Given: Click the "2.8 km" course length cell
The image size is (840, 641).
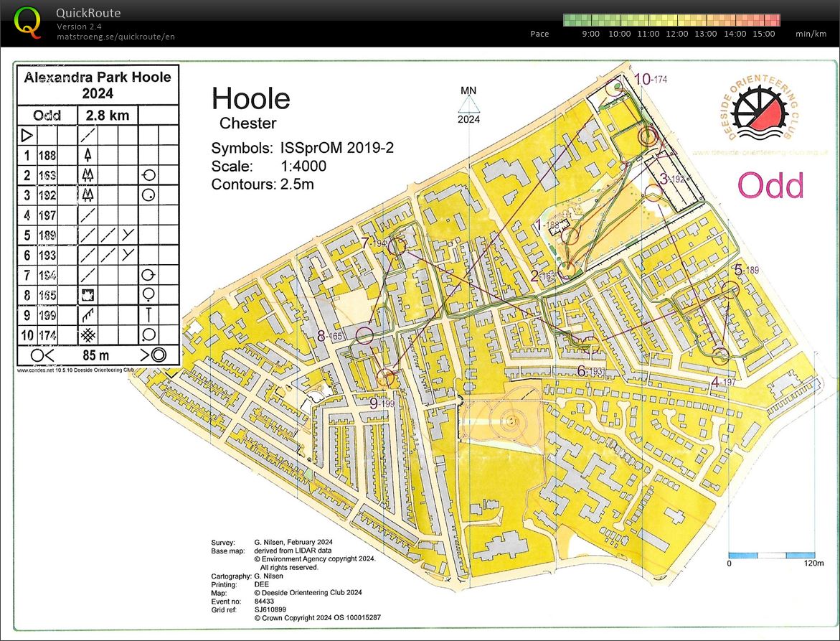Looking at the screenshot, I should click(108, 116).
